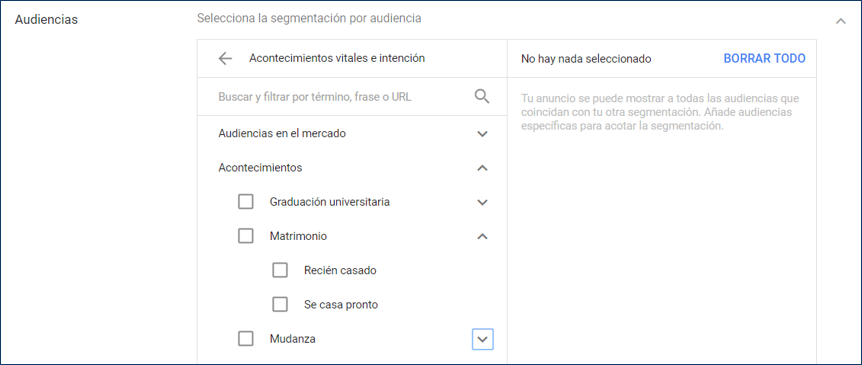Viewport: 862px width, 365px height.
Task: Click No hay nada seleccionado text
Action: click(586, 59)
